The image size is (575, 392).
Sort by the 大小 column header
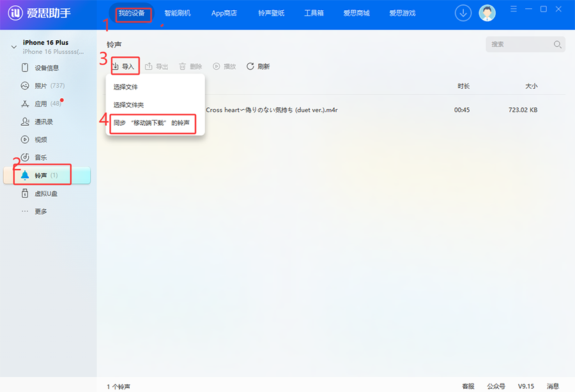click(x=532, y=86)
